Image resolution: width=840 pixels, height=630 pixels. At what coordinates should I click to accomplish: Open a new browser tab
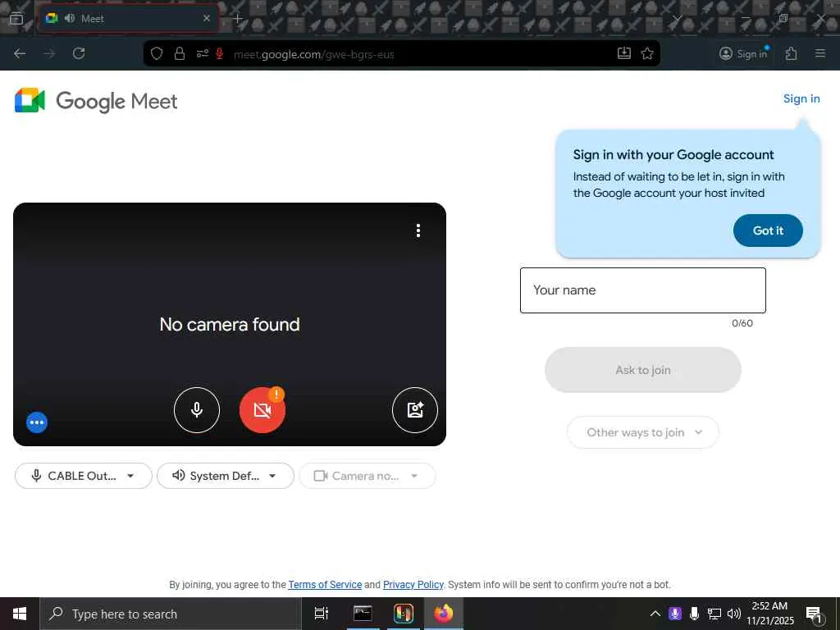coord(237,18)
